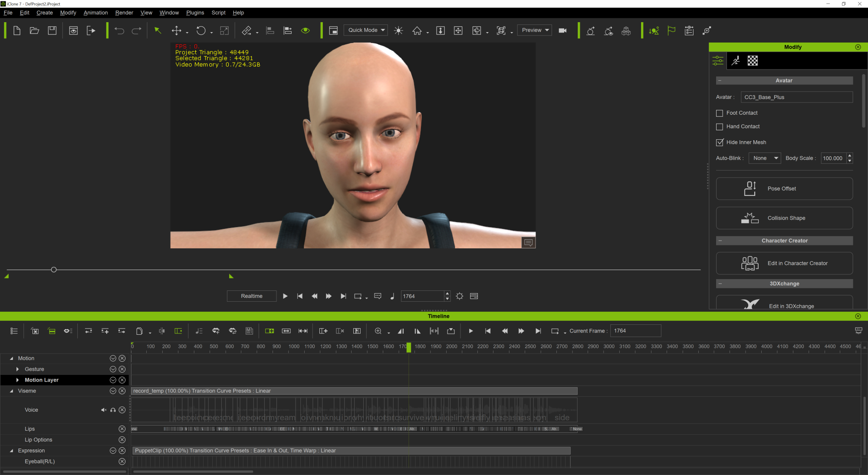Click the green timeline playhead marker
Screen dimensions: 868x475
[x=409, y=347]
